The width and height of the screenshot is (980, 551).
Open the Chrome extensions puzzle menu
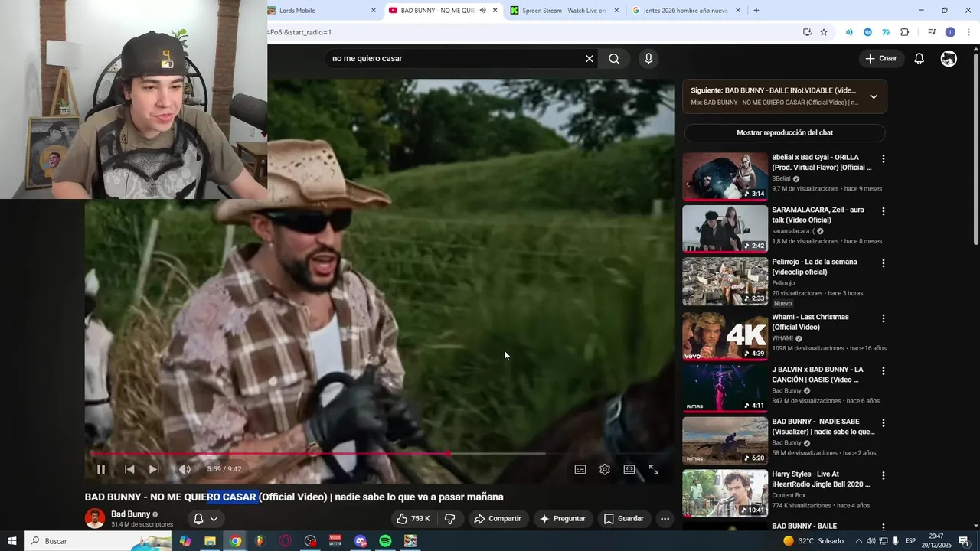[905, 32]
